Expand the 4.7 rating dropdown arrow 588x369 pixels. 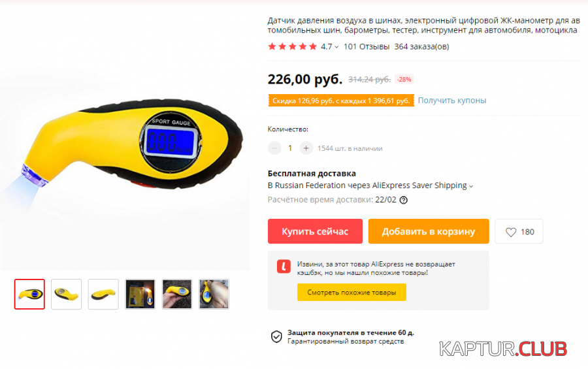coord(336,47)
